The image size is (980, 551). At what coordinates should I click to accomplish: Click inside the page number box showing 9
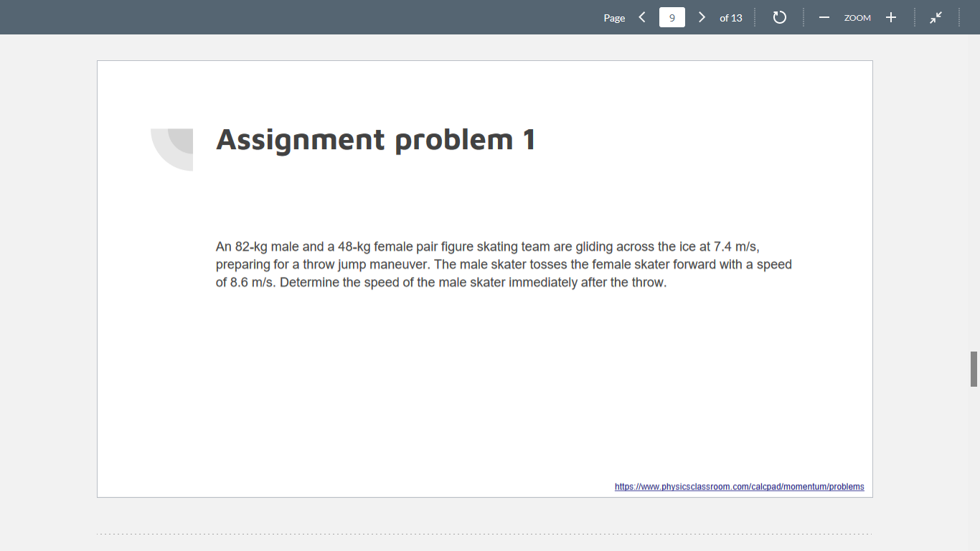coord(672,17)
